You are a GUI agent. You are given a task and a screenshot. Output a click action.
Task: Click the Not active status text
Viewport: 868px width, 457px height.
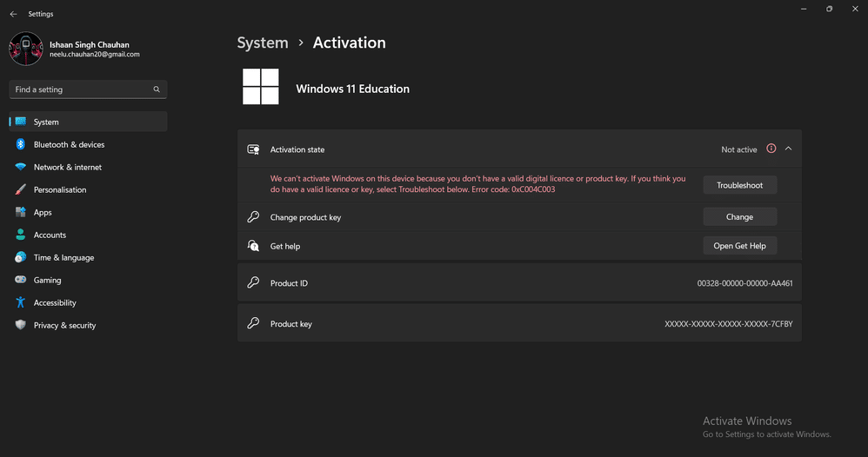tap(738, 149)
